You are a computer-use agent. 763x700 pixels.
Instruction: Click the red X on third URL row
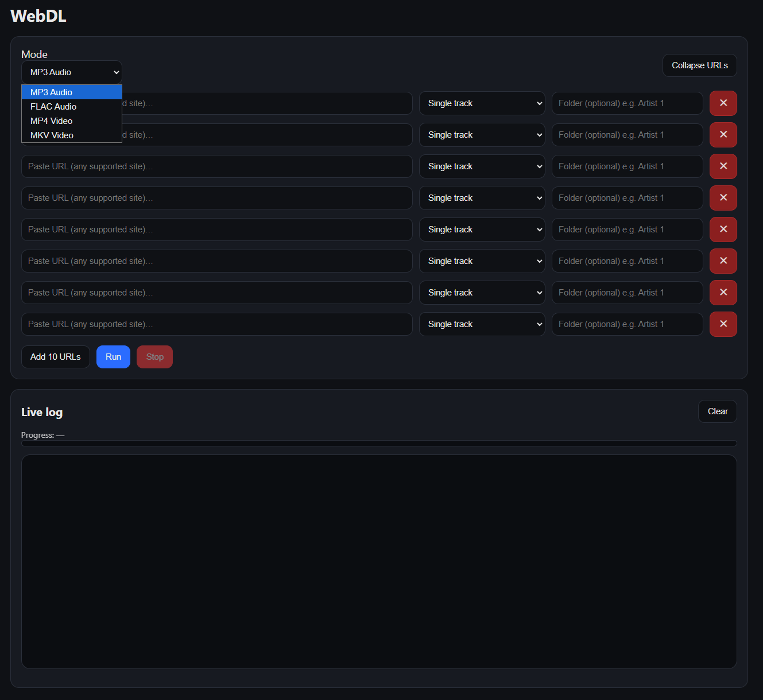723,166
